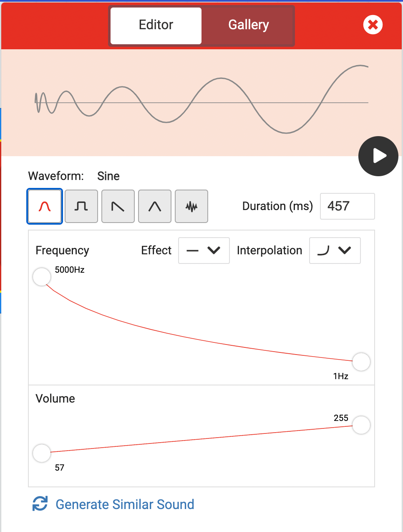Select the Sawtooth waveform button
403x532 pixels.
tap(118, 206)
